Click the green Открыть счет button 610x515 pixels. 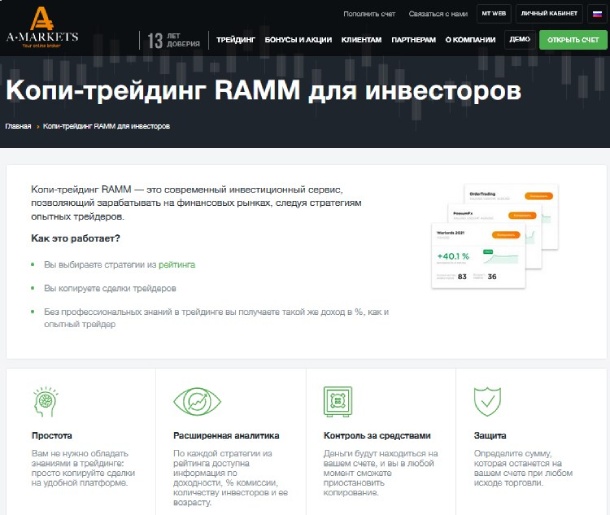(573, 40)
